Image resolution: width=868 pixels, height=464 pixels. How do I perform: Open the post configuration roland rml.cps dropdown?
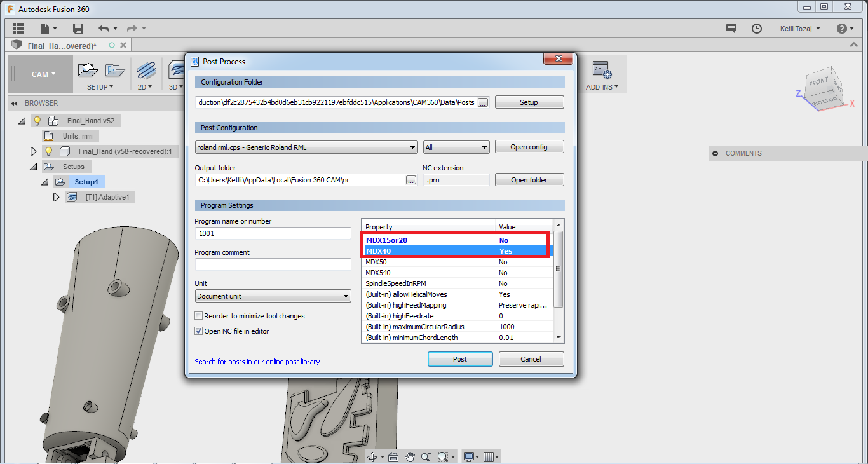[306, 147]
